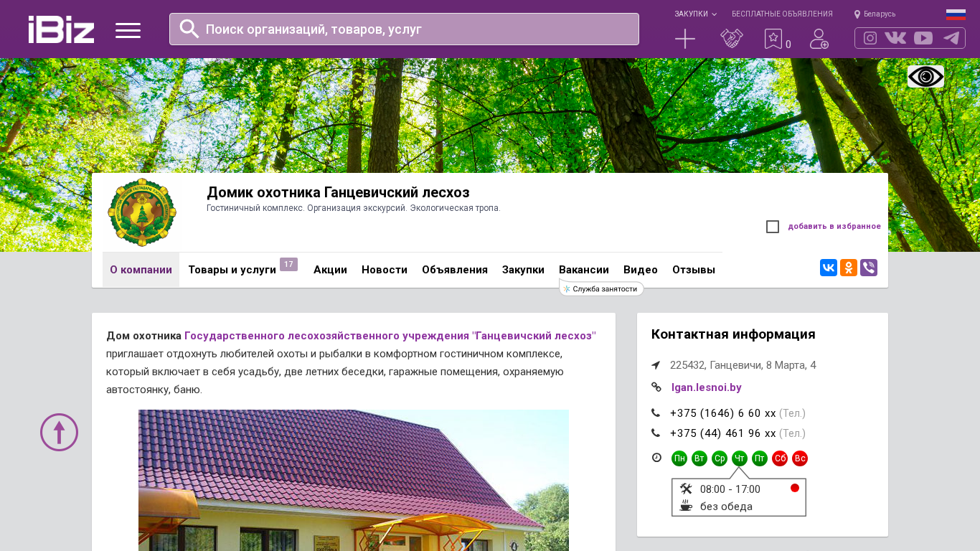This screenshot has height=551, width=980.
Task: Open the Акции tab
Action: tap(330, 270)
